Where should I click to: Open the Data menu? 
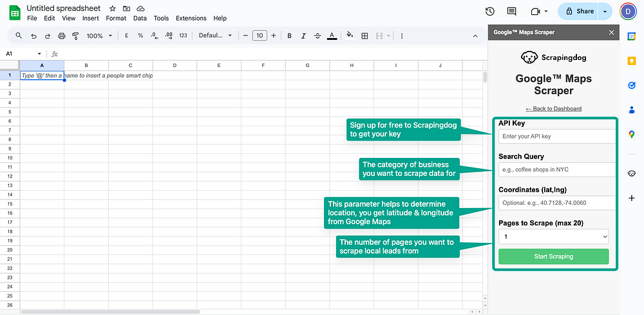(x=140, y=18)
